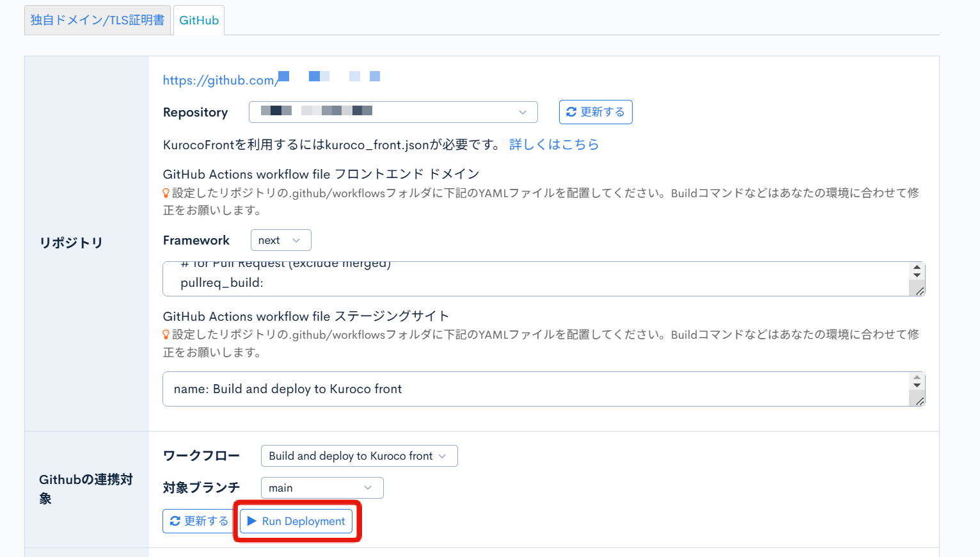The height and width of the screenshot is (557, 980).
Task: Expand the 対象ブランチ dropdown set to main
Action: pos(322,488)
